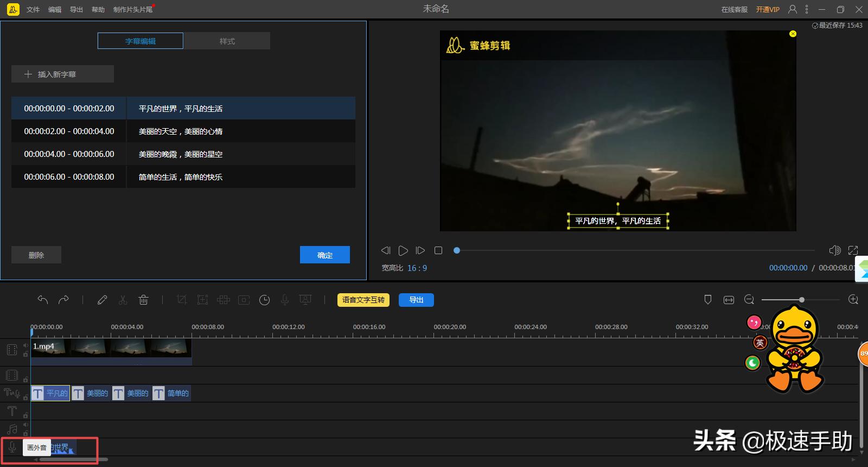Image resolution: width=868 pixels, height=467 pixels.
Task: Click the redo arrow in timeline toolbar
Action: pyautogui.click(x=63, y=300)
